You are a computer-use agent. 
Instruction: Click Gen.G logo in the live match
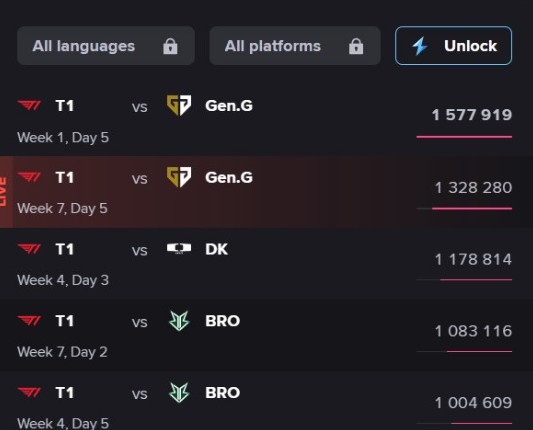[x=179, y=177]
